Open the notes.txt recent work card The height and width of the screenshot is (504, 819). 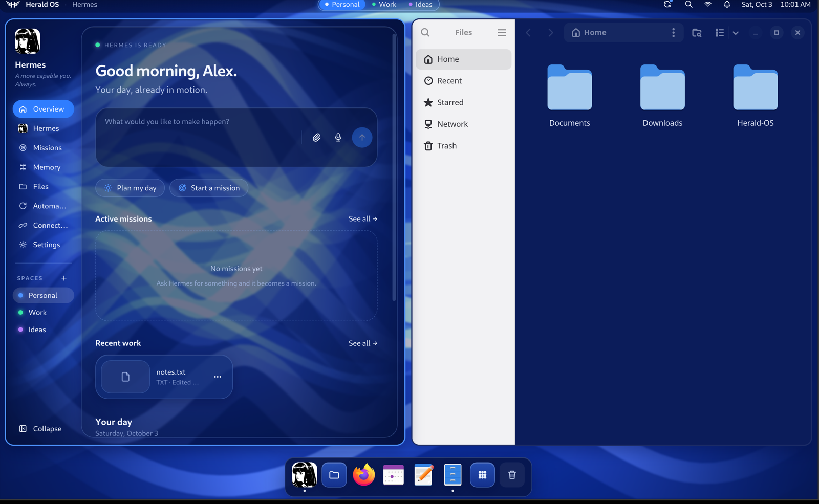click(x=164, y=377)
